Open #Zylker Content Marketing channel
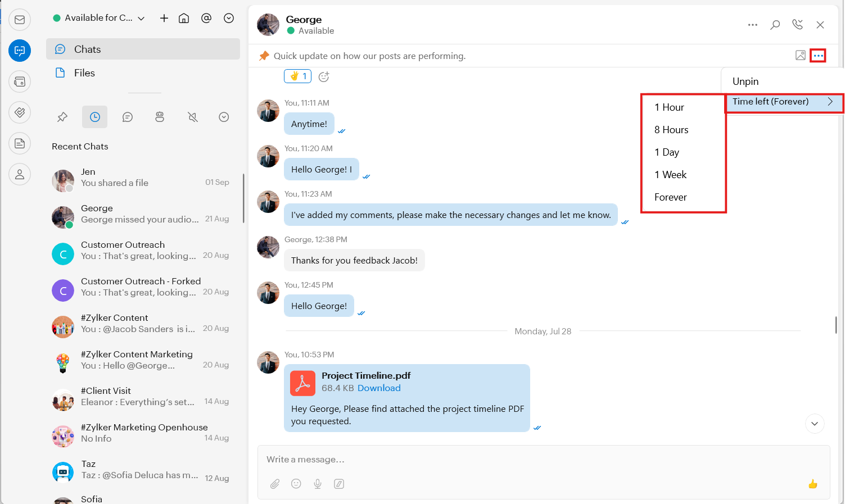 tap(143, 364)
